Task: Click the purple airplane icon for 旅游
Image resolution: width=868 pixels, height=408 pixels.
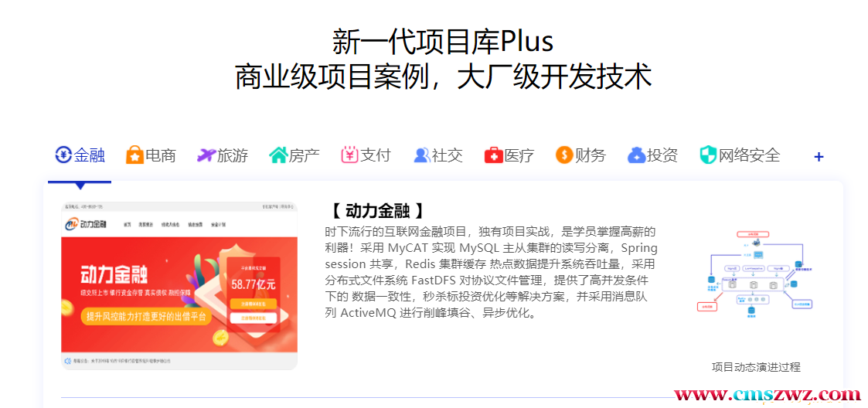Action: (x=206, y=155)
